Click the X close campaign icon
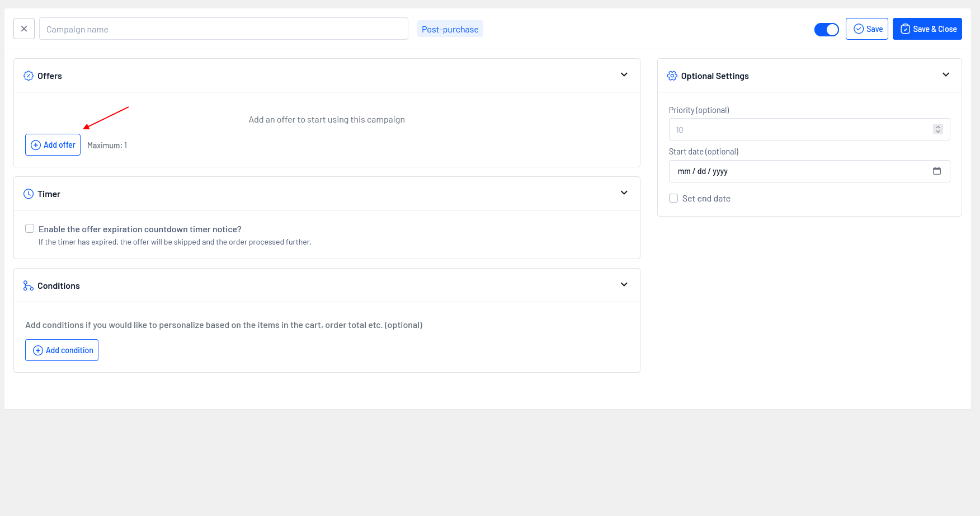The height and width of the screenshot is (516, 980). click(x=24, y=29)
